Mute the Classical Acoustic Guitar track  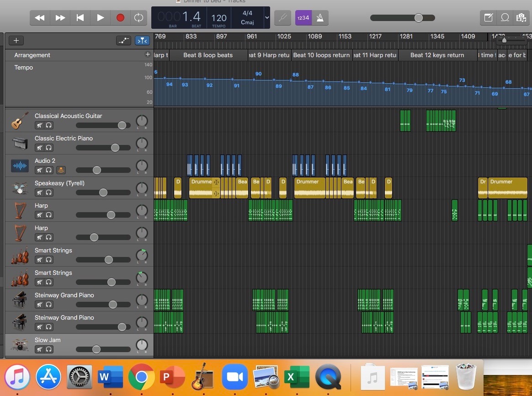click(40, 125)
